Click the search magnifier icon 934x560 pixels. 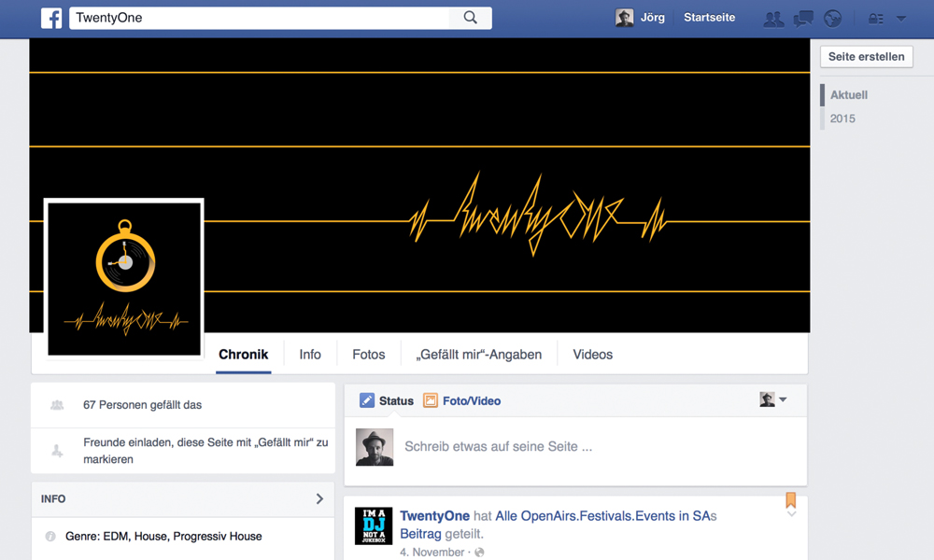pos(471,18)
